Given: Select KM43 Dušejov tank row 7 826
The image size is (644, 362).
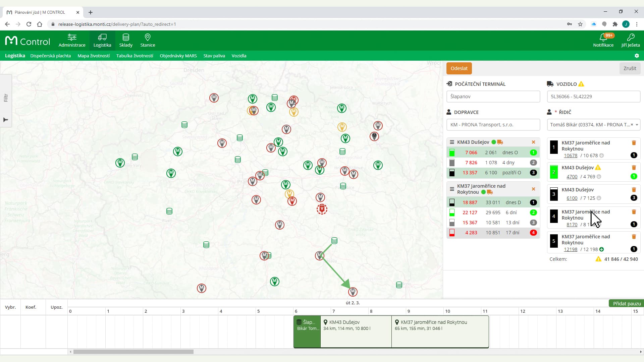Looking at the screenshot, I should (x=493, y=163).
